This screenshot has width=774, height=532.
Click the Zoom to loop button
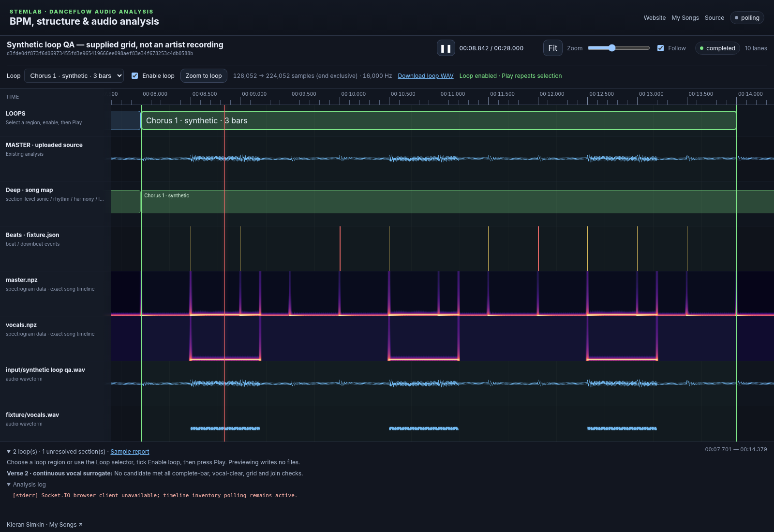coord(204,76)
